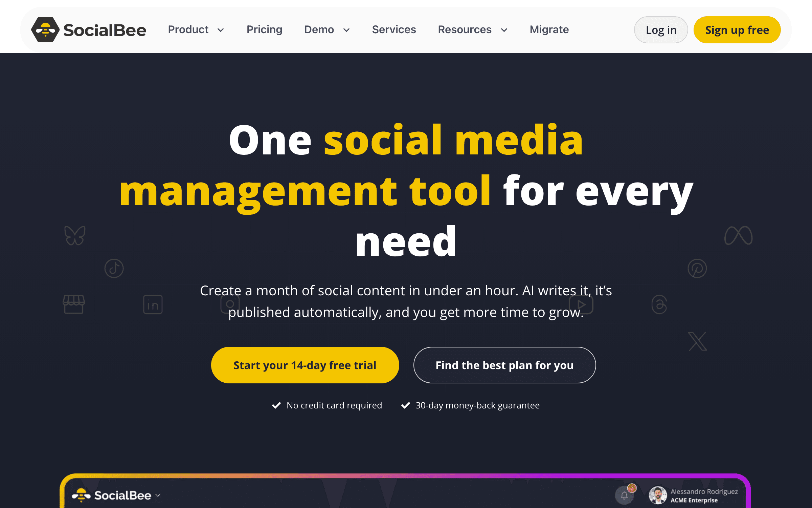The height and width of the screenshot is (508, 812).
Task: Click the 'ACME Enterprise' label
Action: [x=694, y=500]
